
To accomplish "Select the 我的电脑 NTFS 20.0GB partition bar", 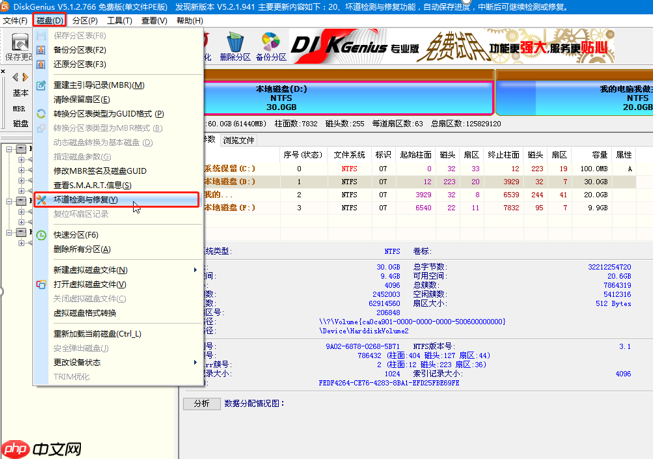I will click(x=574, y=98).
